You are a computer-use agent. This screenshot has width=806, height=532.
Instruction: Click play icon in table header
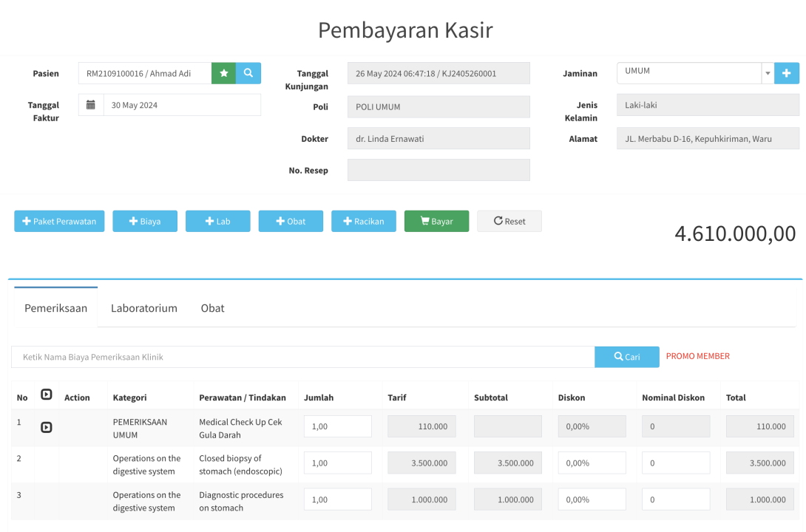click(x=47, y=395)
